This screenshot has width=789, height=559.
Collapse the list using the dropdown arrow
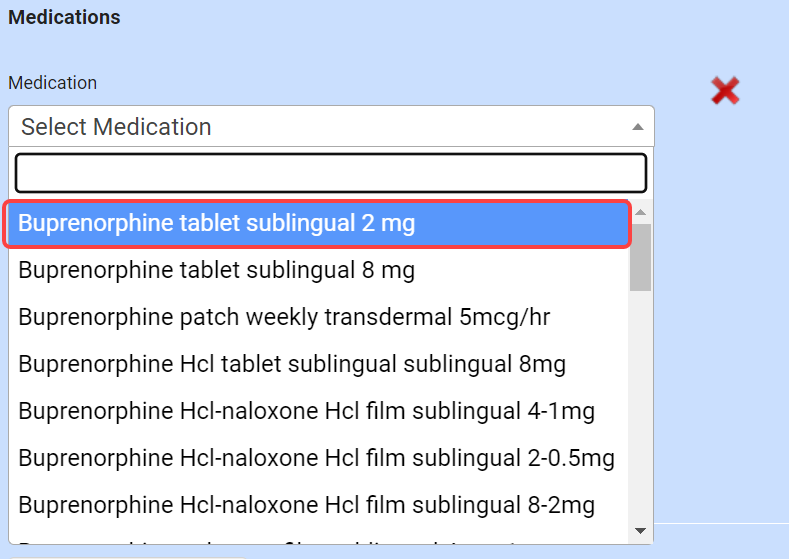point(637,127)
